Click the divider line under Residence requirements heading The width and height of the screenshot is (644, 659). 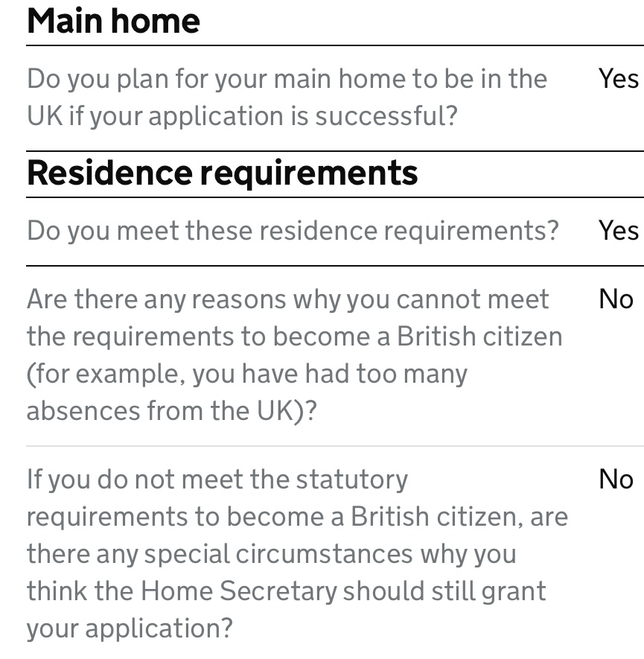point(335,198)
